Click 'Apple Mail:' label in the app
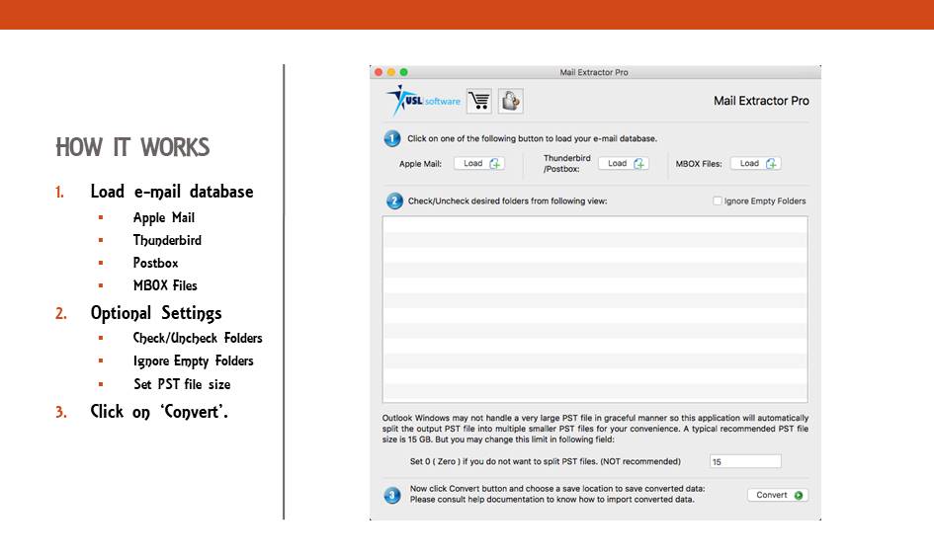 (x=420, y=164)
